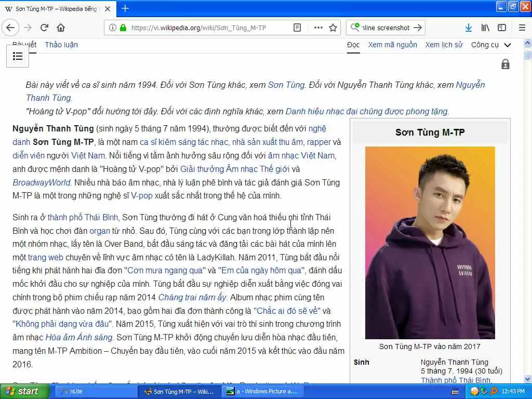Click the system tray clock 12:43 PM

(x=513, y=391)
